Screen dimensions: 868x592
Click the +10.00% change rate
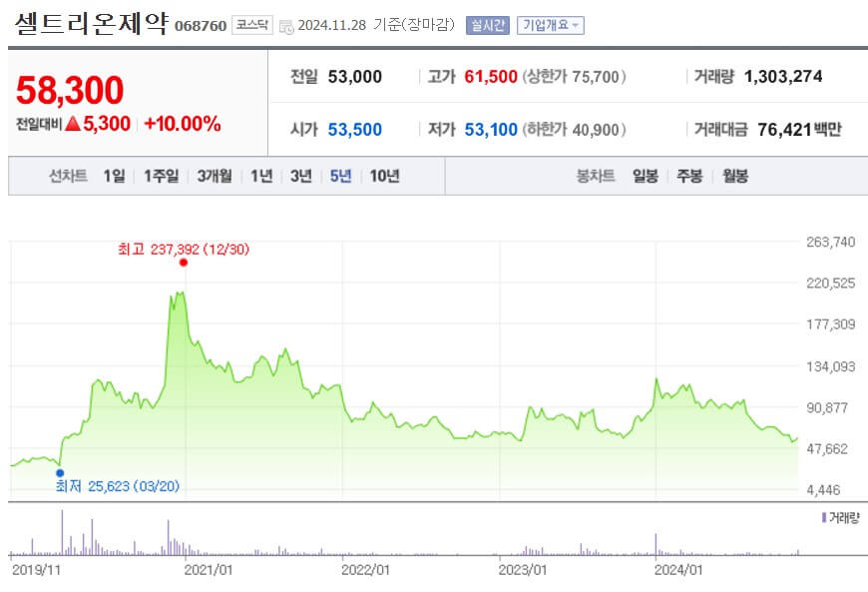click(183, 124)
